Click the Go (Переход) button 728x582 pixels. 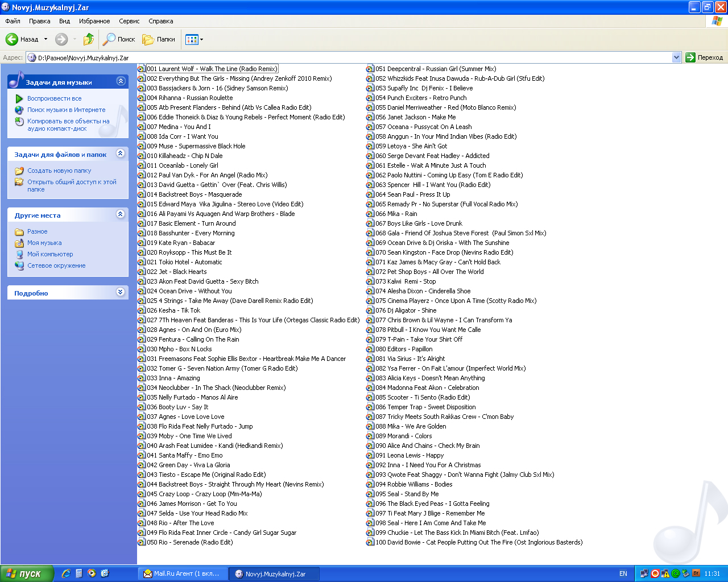[x=704, y=57]
